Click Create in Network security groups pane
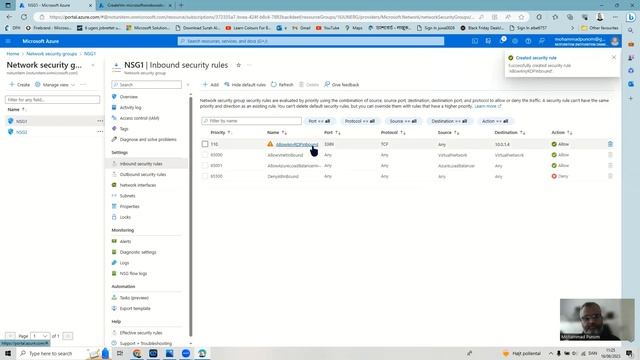The height and width of the screenshot is (360, 640). (20, 84)
